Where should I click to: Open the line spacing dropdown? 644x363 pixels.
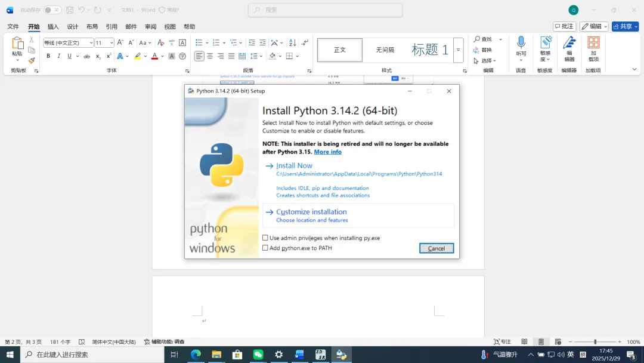(x=256, y=56)
